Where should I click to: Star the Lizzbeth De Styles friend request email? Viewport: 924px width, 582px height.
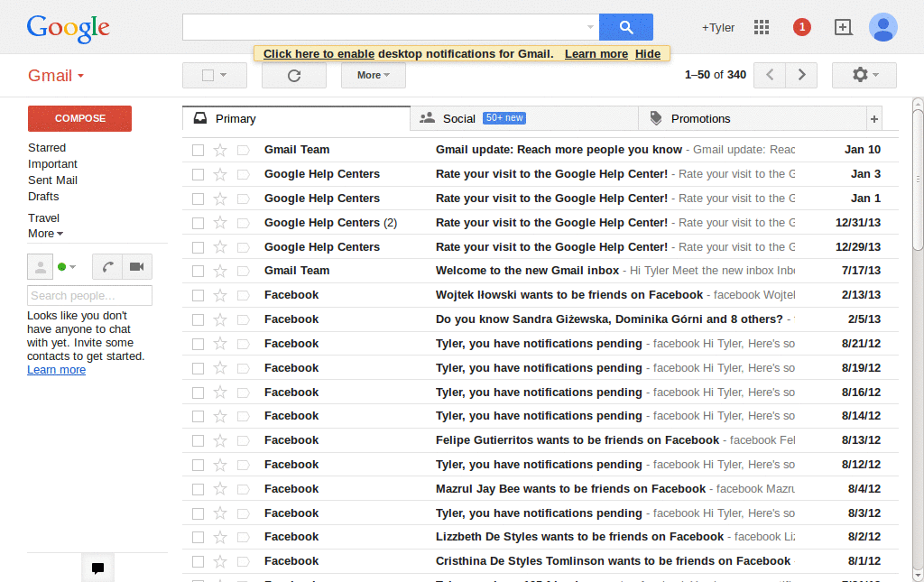point(220,537)
